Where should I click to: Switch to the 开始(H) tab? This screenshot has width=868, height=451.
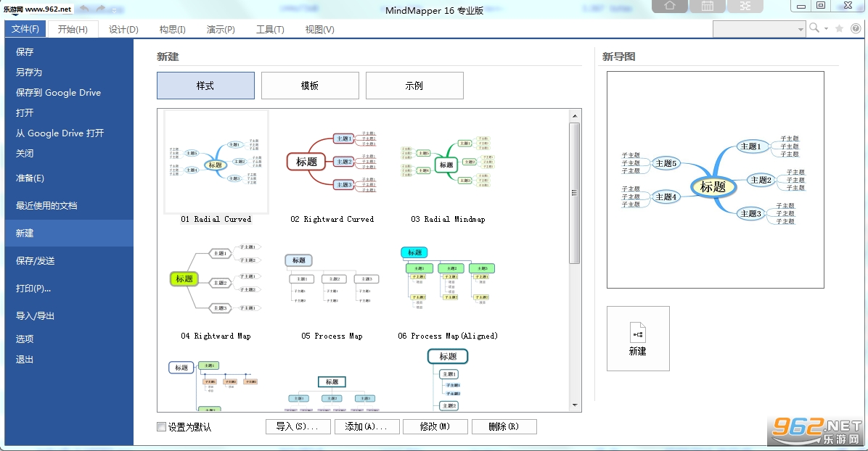(x=73, y=29)
